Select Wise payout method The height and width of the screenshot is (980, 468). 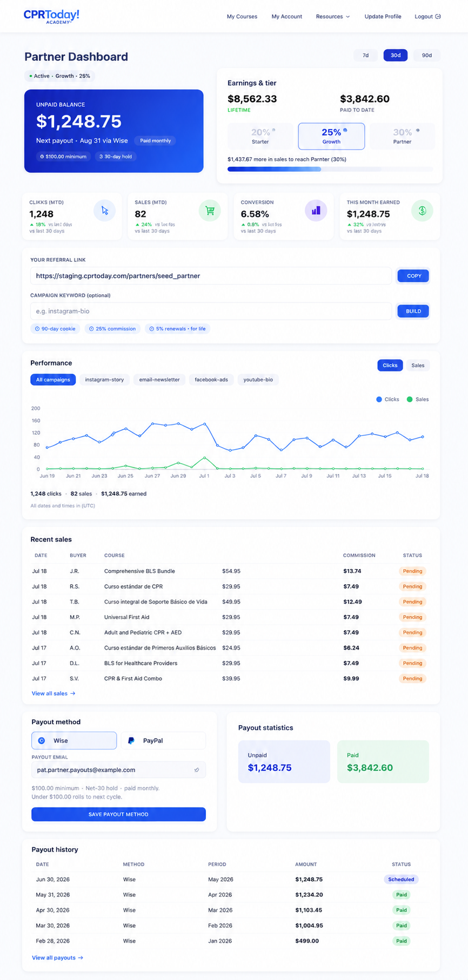(74, 741)
